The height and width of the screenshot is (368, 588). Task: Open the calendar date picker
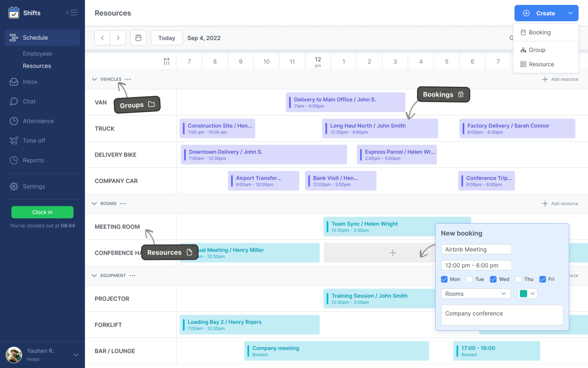(138, 38)
